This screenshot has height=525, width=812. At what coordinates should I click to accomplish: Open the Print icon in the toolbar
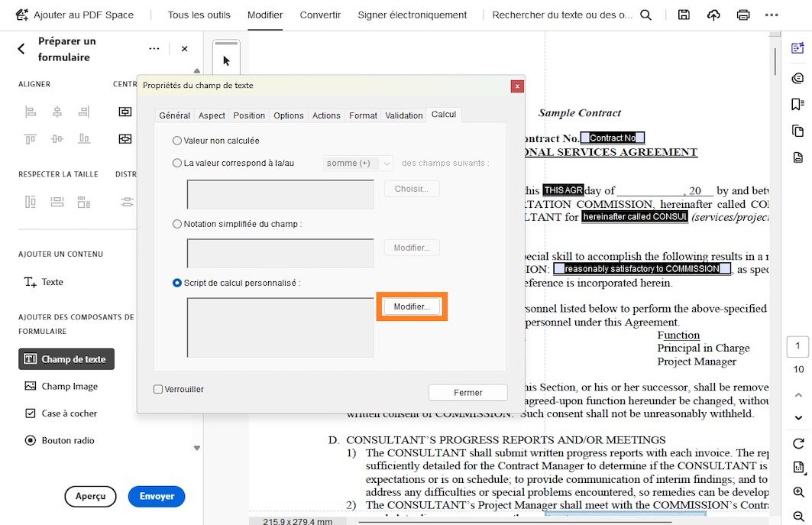point(742,15)
